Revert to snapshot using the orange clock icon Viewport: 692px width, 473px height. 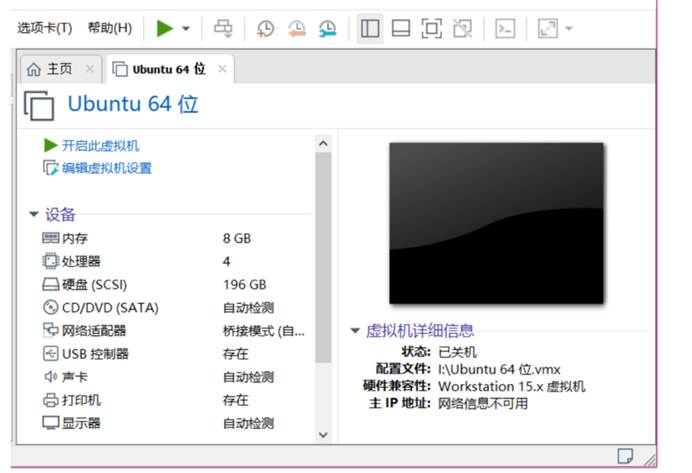tap(297, 29)
